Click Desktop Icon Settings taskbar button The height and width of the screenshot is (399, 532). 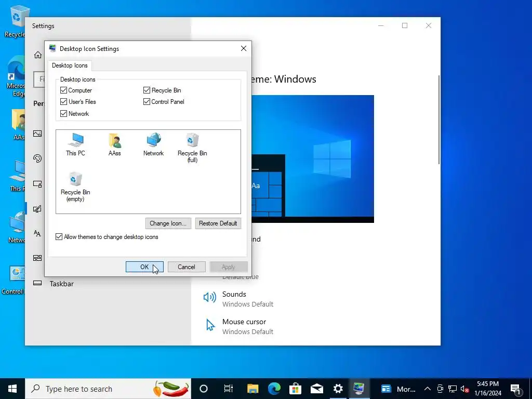click(359, 389)
